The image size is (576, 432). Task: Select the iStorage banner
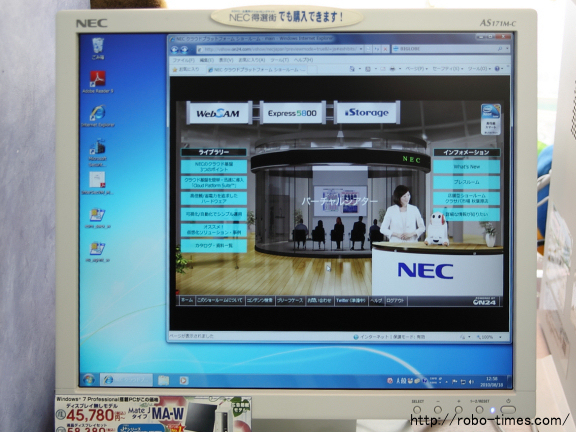click(x=367, y=112)
